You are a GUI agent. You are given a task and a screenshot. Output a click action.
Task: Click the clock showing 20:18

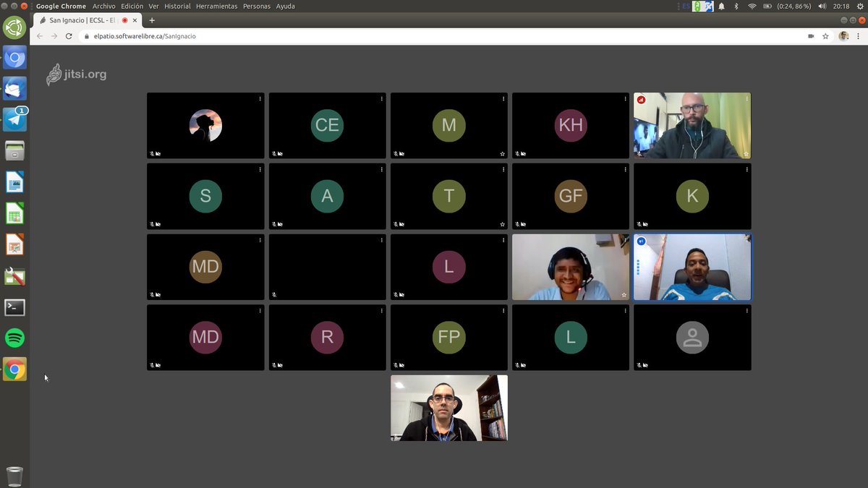841,6
